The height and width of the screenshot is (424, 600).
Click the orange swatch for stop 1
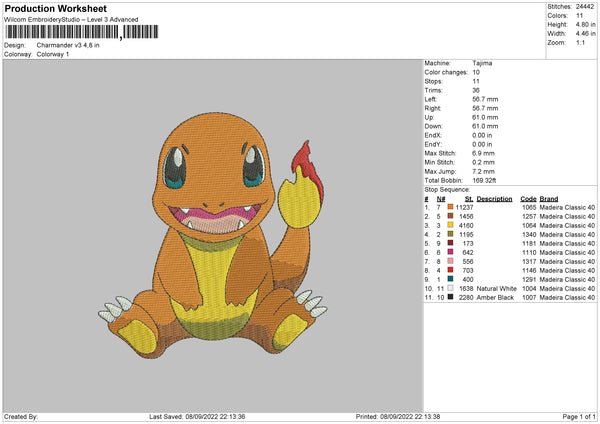pos(449,207)
